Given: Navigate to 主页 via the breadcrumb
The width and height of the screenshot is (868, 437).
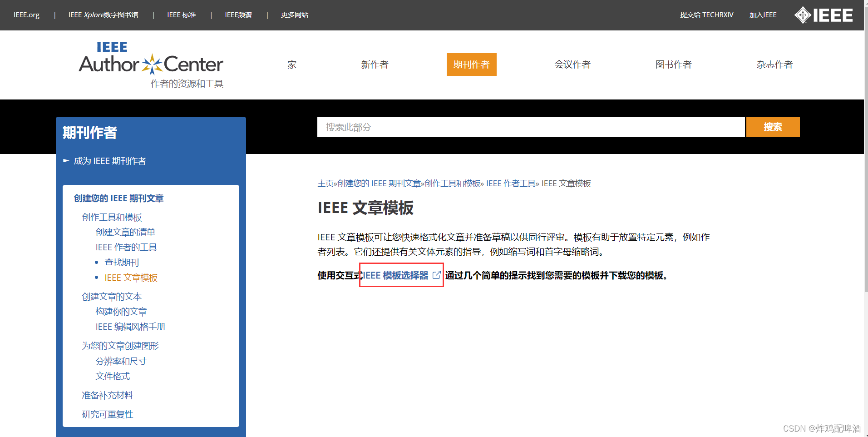Looking at the screenshot, I should pos(325,183).
